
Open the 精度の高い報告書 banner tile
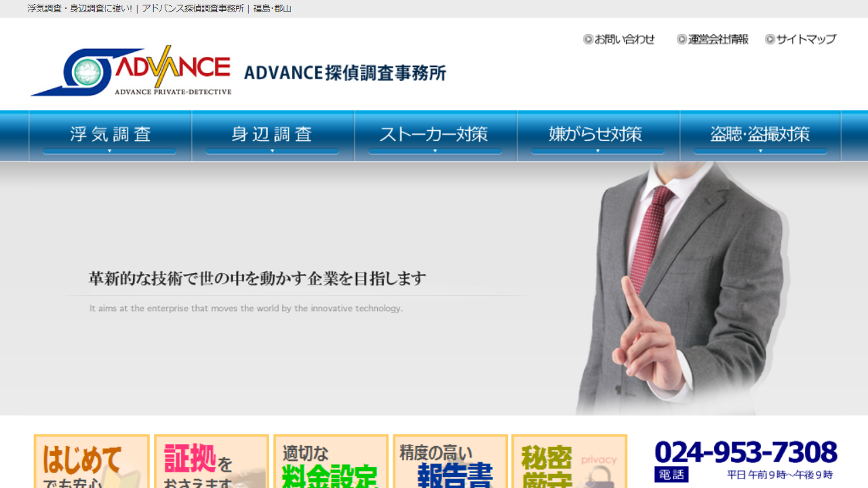pos(450,462)
